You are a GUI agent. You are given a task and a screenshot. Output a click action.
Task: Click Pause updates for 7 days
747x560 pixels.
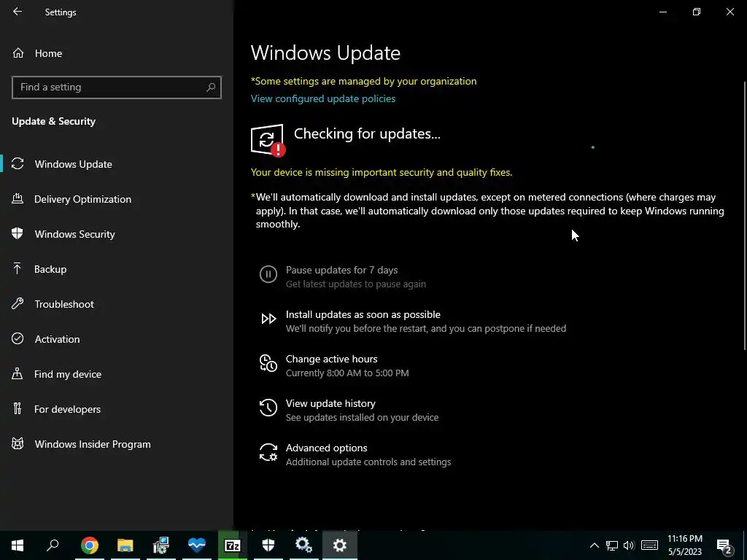coord(343,276)
